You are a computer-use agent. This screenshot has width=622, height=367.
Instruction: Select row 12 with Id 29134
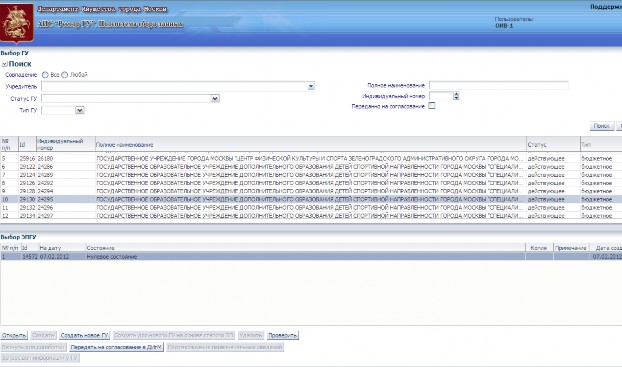pos(311,215)
